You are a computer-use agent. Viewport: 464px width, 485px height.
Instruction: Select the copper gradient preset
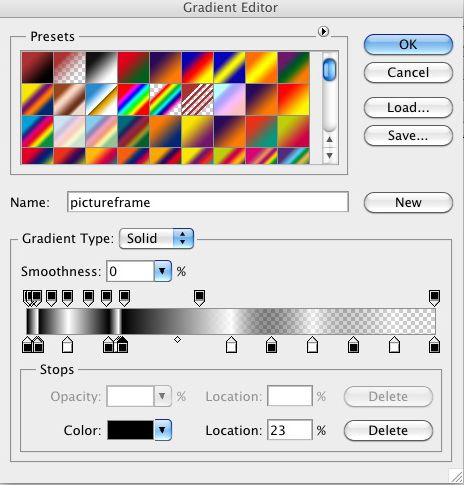tap(69, 99)
